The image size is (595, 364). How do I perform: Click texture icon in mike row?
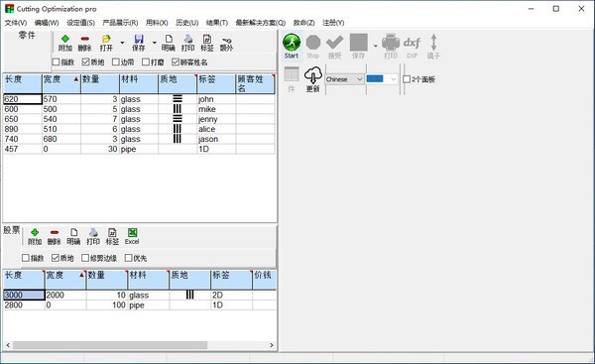click(x=178, y=109)
